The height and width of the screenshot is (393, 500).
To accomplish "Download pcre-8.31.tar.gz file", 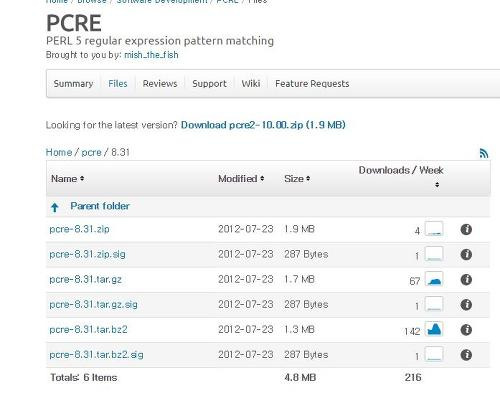I will [x=85, y=279].
